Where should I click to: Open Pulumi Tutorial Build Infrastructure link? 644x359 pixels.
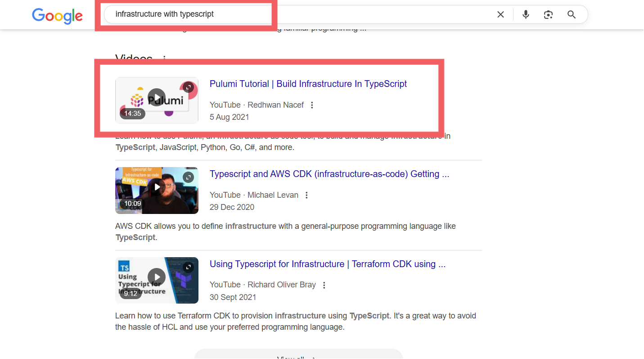[308, 84]
